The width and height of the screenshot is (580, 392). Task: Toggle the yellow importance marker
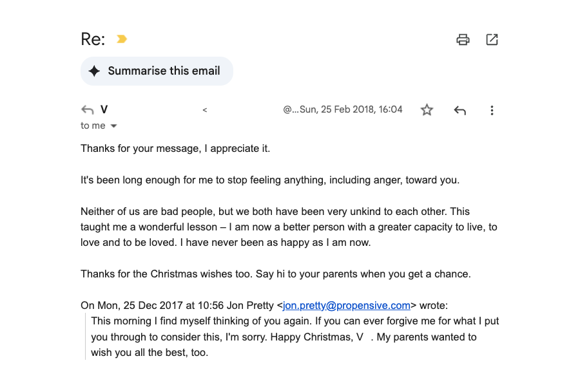tap(121, 39)
